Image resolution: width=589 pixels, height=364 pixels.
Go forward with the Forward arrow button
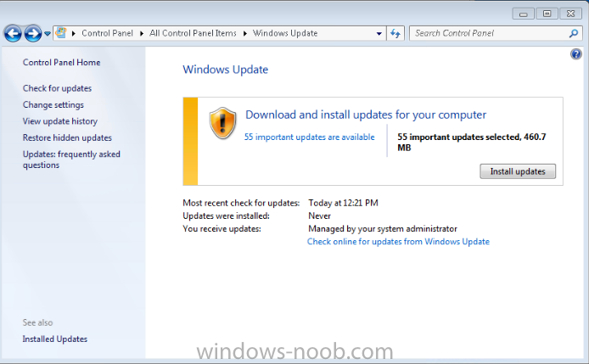33,34
